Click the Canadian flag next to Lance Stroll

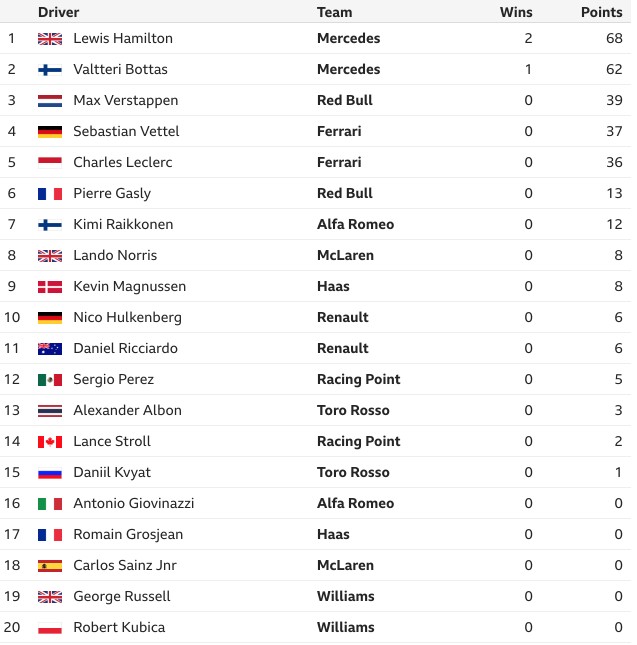[50, 442]
